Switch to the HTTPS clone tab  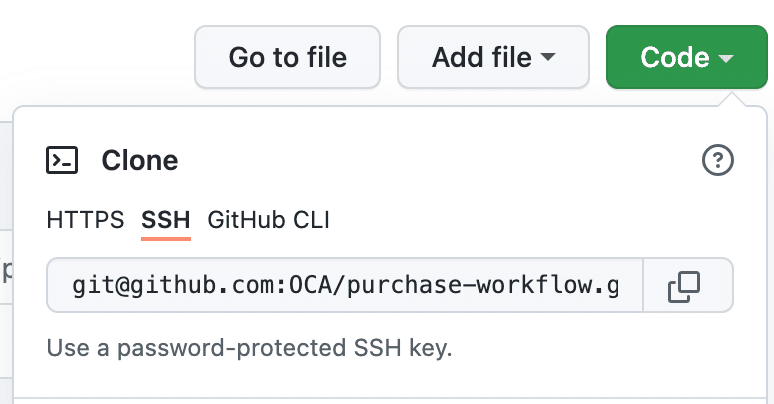point(85,220)
